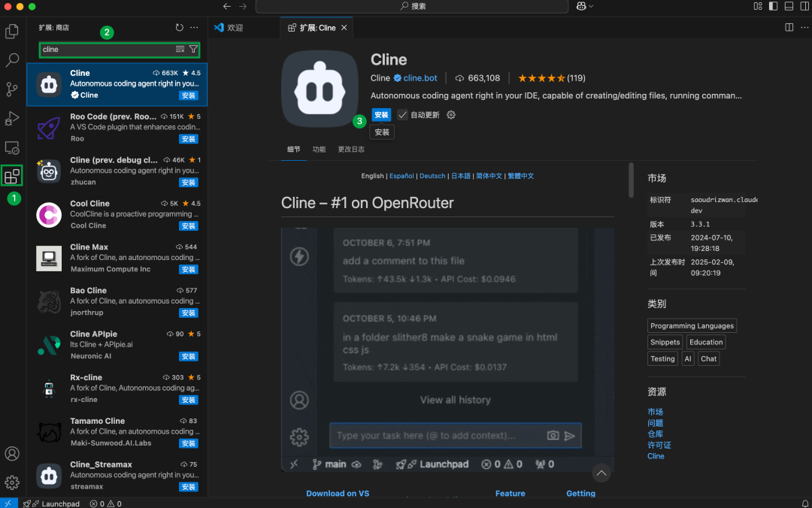Open the Run and Debug view
Screen dimensions: 812x508
click(x=12, y=119)
